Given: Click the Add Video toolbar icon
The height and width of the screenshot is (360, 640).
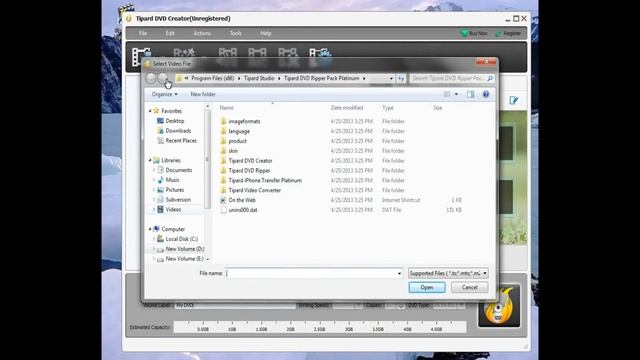Looking at the screenshot, I should [x=141, y=57].
